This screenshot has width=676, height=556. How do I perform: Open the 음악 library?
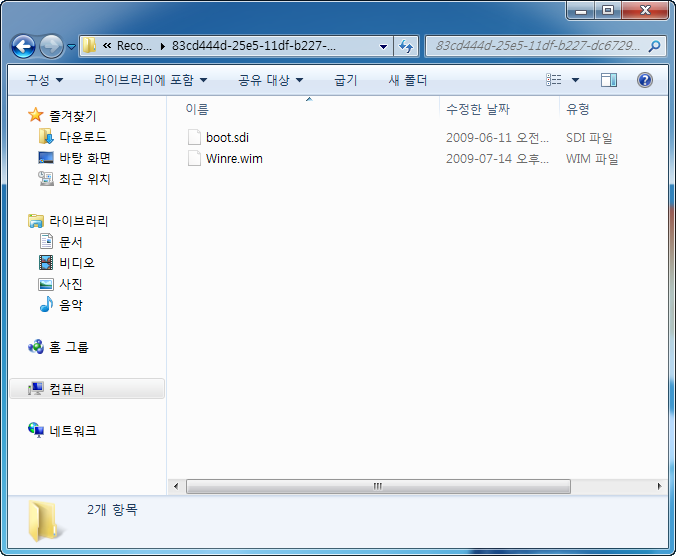71,305
